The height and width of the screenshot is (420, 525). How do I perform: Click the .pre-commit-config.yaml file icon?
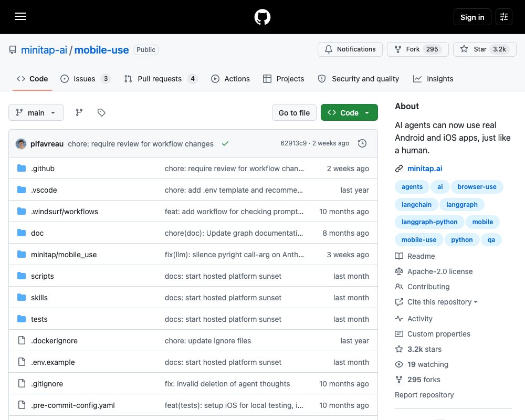pos(22,405)
